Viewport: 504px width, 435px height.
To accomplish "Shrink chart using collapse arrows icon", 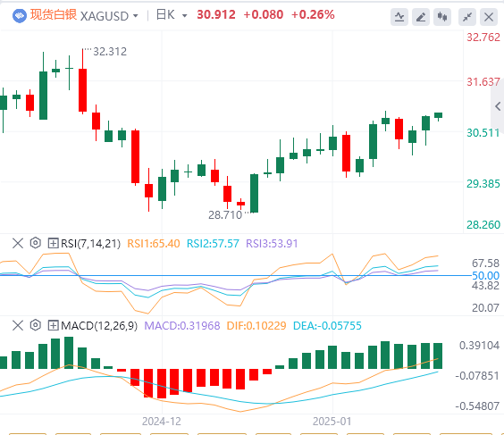I will [467, 17].
